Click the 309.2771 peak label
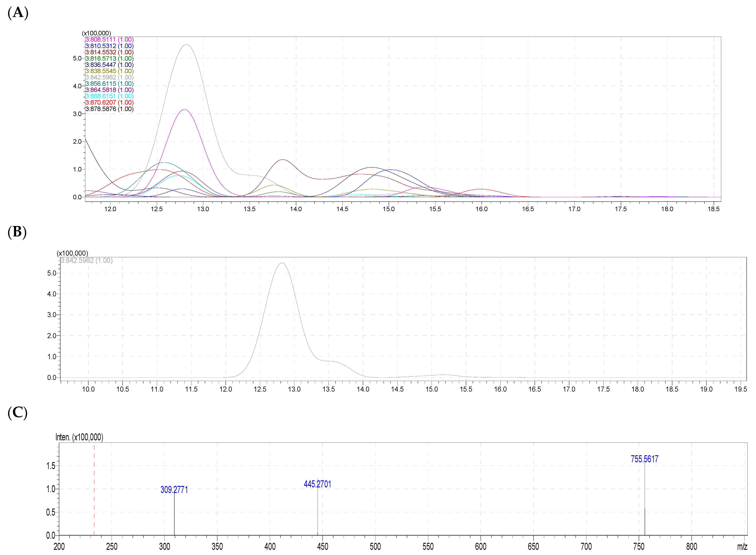The height and width of the screenshot is (555, 756). click(174, 490)
